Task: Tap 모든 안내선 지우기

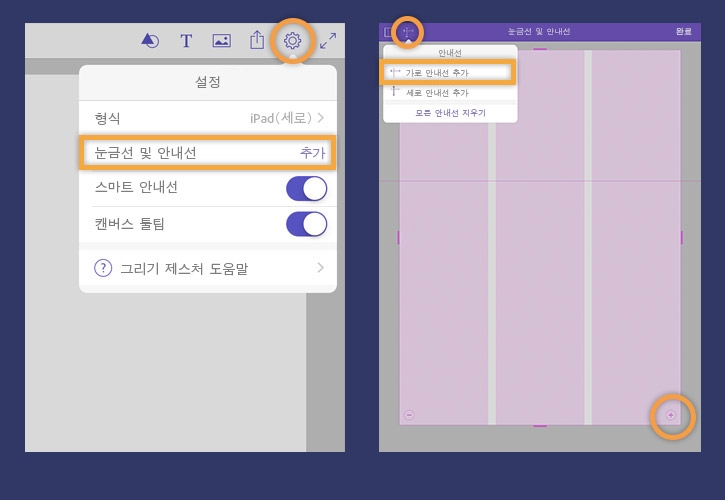Action: [450, 113]
